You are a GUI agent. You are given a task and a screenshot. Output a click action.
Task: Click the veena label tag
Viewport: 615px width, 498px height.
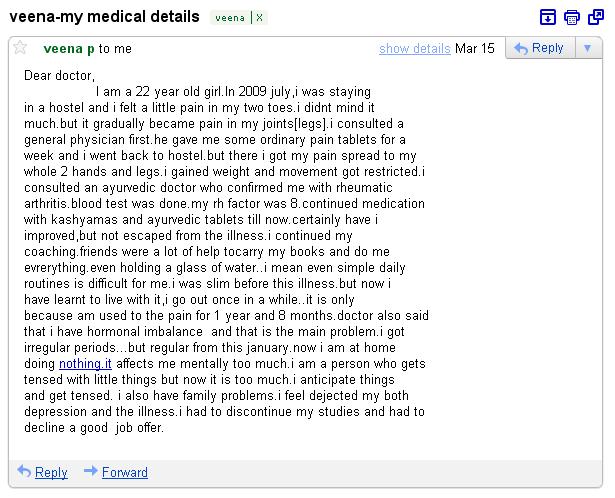230,18
